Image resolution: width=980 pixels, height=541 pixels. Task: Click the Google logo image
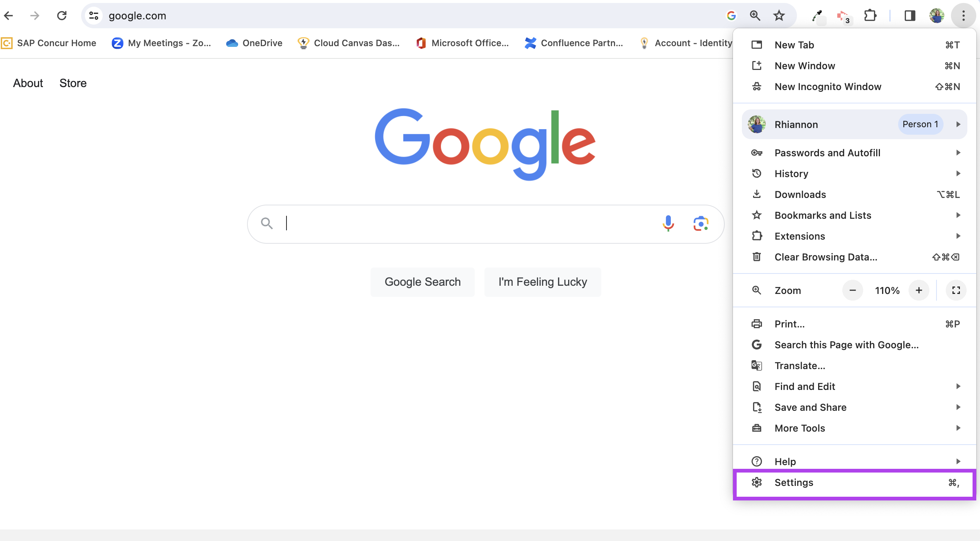[485, 145]
